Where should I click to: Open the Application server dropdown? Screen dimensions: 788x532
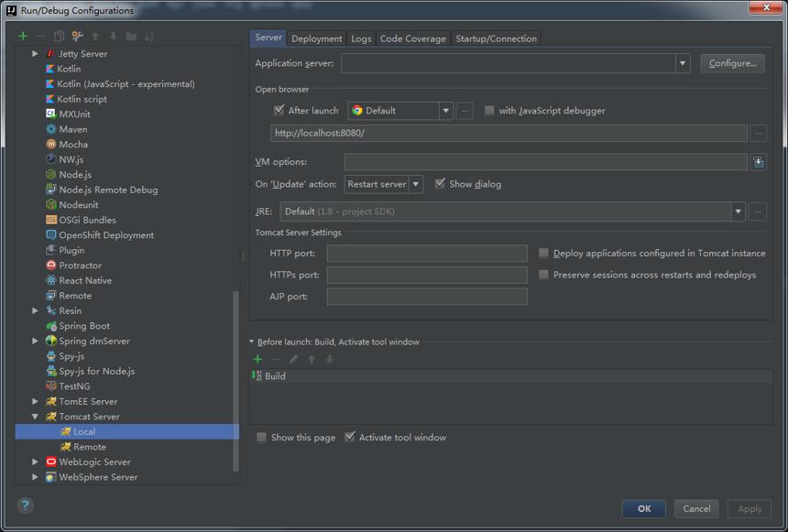tap(683, 63)
